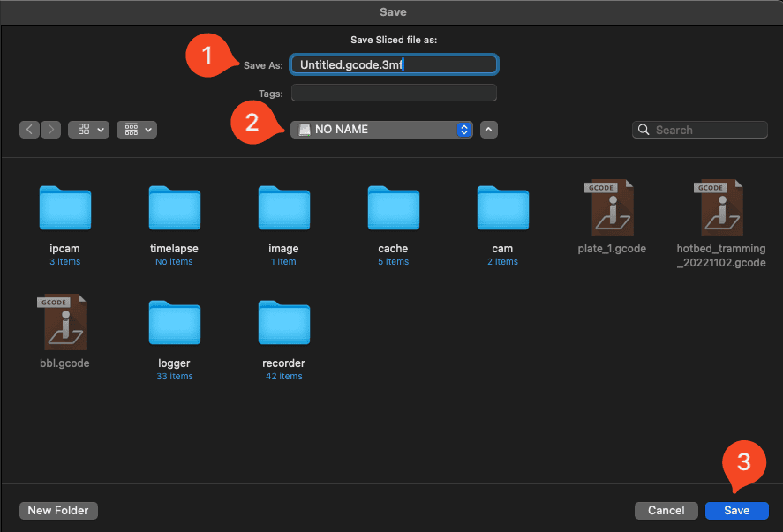
Task: Open the ipcam folder
Action: click(x=64, y=208)
